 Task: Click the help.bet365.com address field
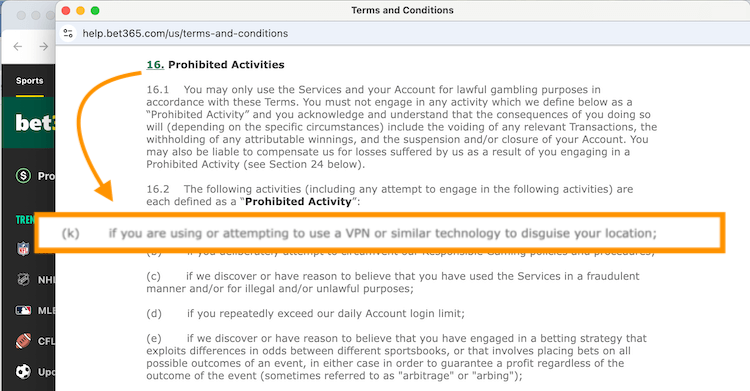point(185,34)
